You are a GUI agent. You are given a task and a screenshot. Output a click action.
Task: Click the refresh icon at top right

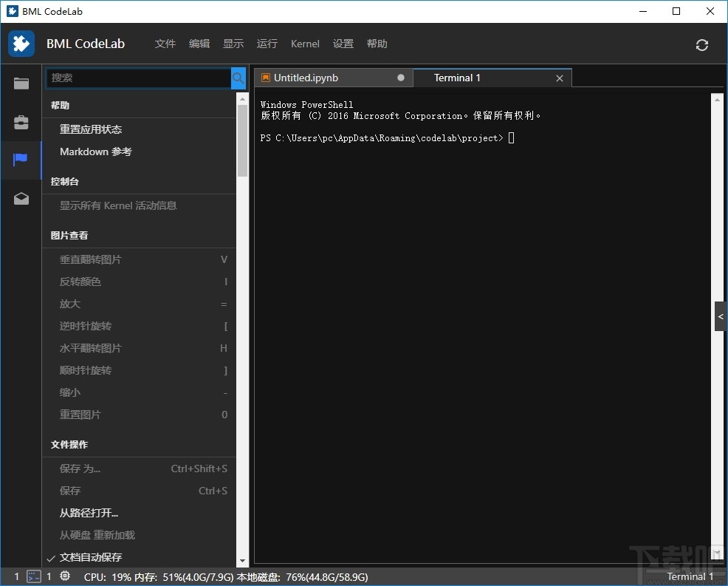tap(701, 44)
